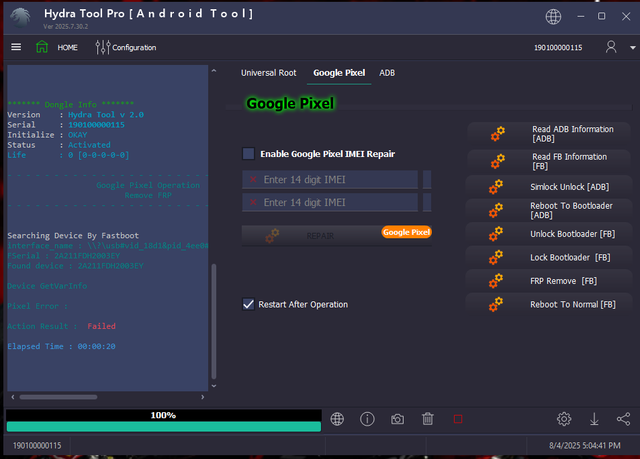Click gear icon beside Reboot To Normal
640x459 pixels.
point(496,304)
